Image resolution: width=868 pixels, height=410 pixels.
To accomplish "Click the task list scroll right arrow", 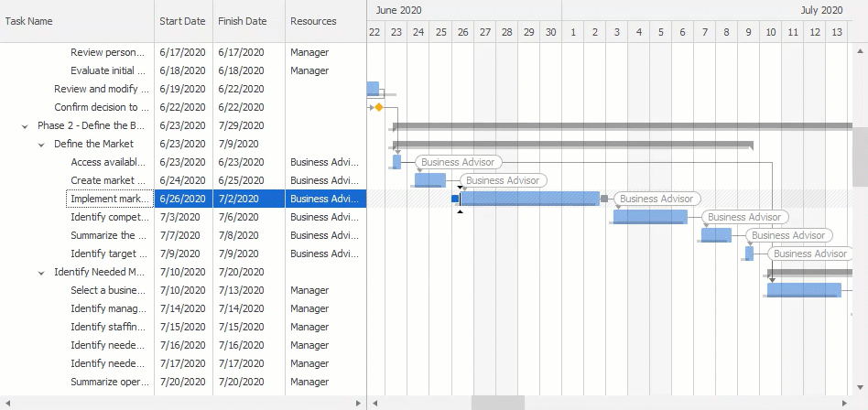I will pyautogui.click(x=358, y=403).
